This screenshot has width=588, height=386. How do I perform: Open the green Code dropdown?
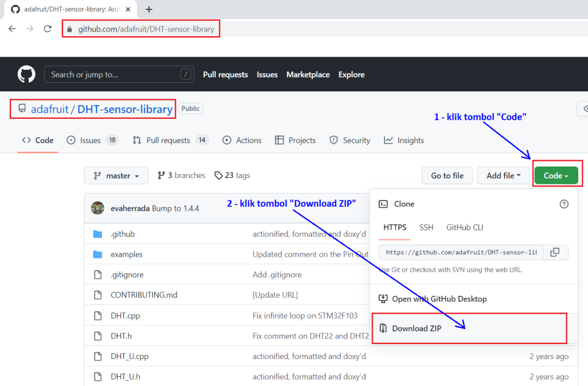click(x=556, y=175)
